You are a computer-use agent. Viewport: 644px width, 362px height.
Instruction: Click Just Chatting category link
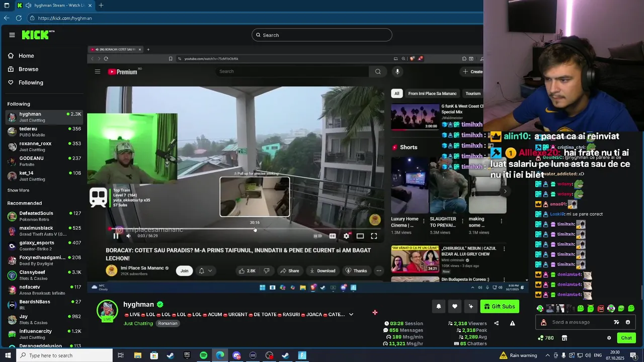pos(138,323)
